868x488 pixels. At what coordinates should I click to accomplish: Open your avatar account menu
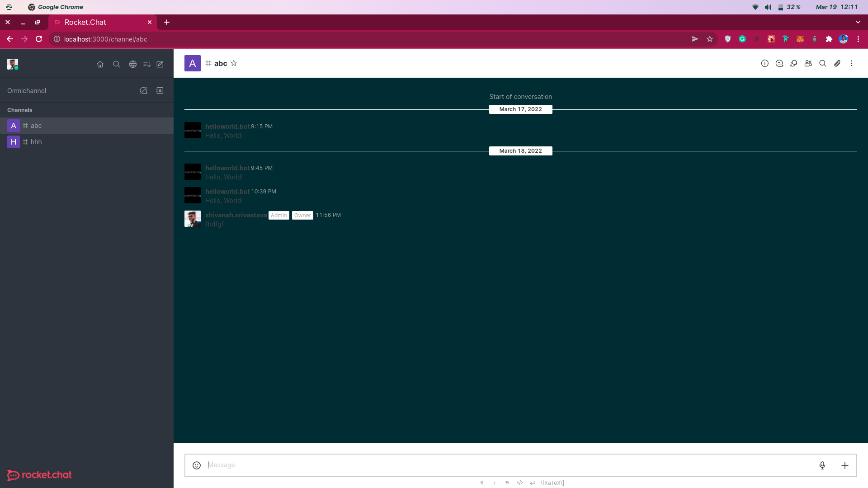coord(12,64)
